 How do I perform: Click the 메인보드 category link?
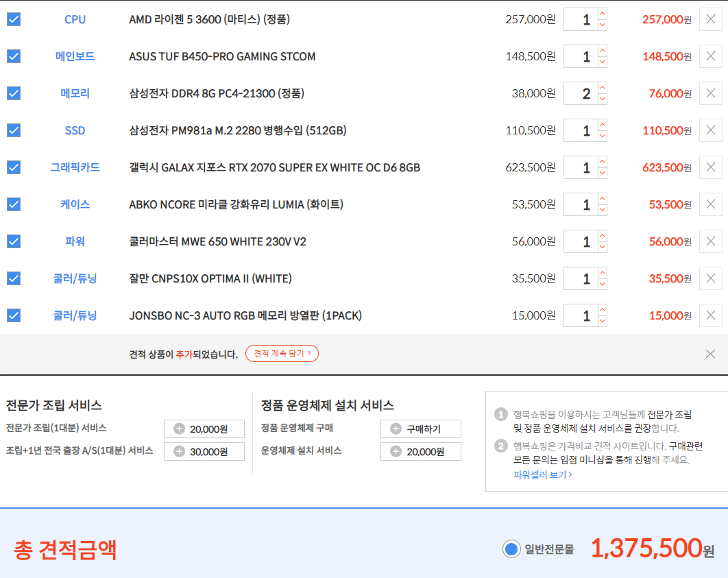tap(75, 56)
